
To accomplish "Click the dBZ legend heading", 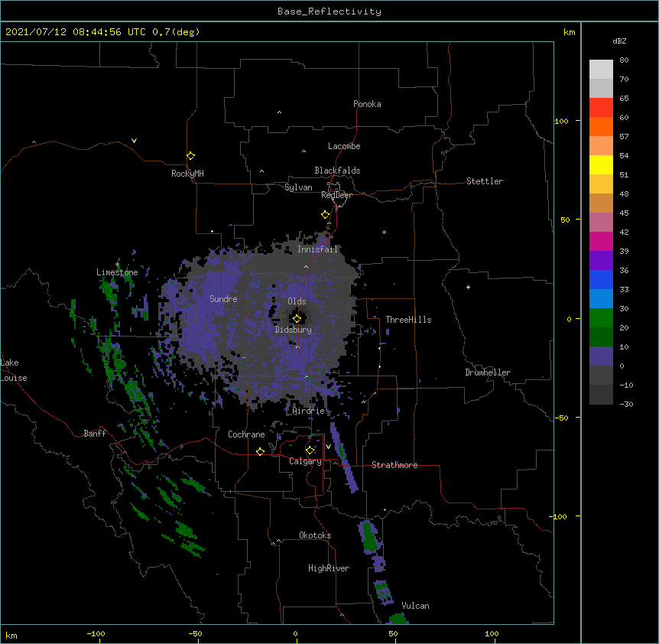I will tap(619, 41).
